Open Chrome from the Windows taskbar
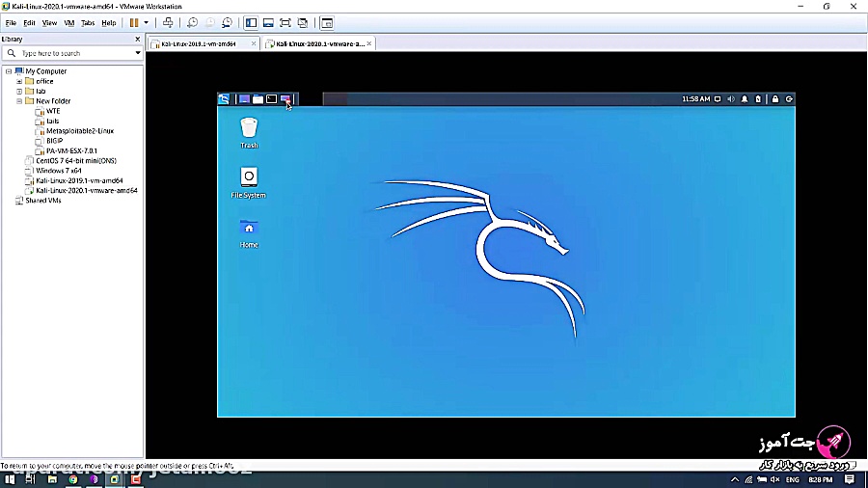Viewport: 868px width, 488px height. coord(73,479)
